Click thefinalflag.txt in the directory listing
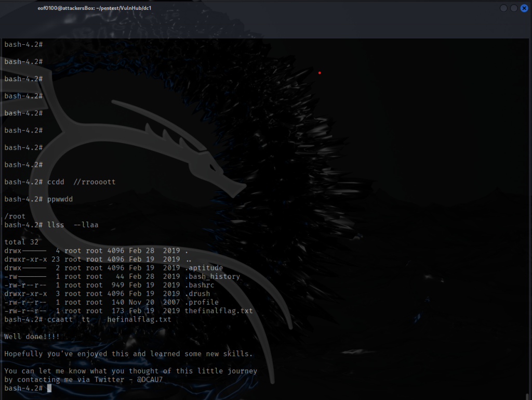The image size is (532, 400). coord(218,311)
